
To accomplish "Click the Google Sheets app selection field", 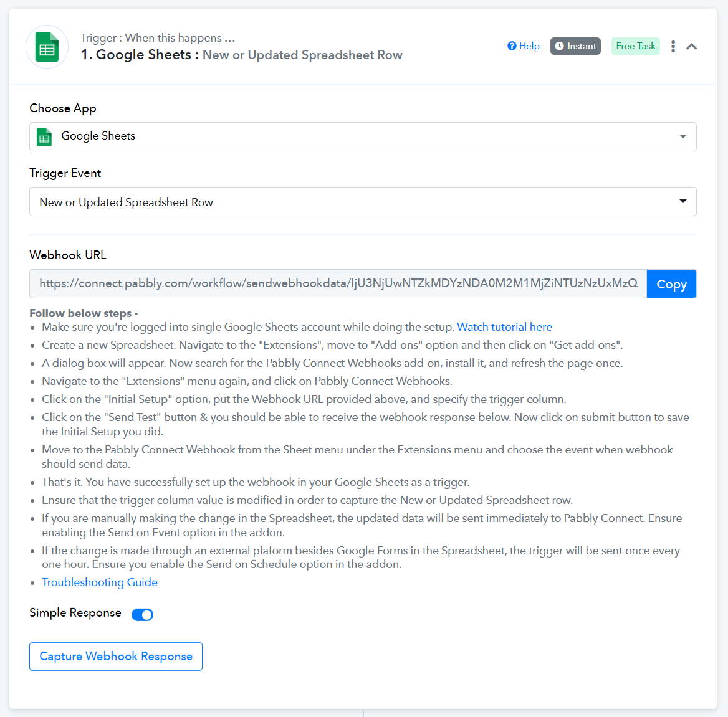I will click(363, 136).
